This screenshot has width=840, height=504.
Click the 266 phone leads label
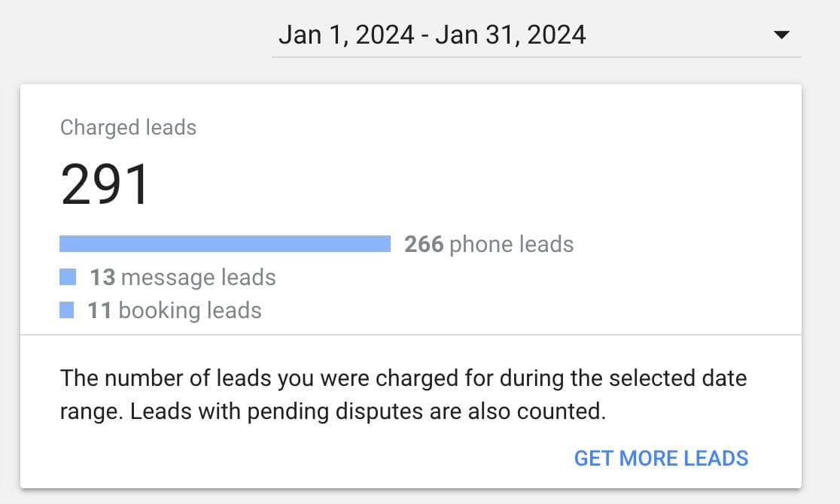tap(488, 244)
